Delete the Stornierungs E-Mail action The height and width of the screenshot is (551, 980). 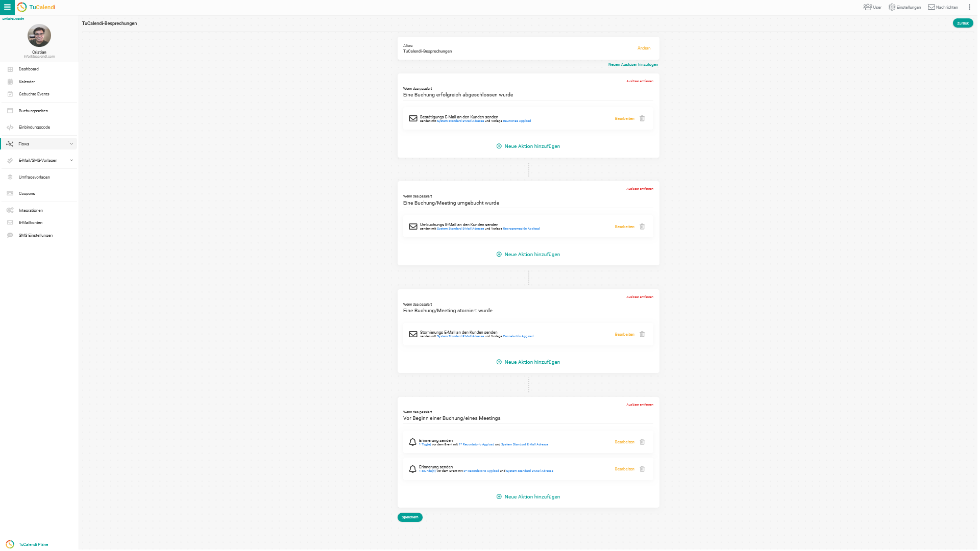642,335
